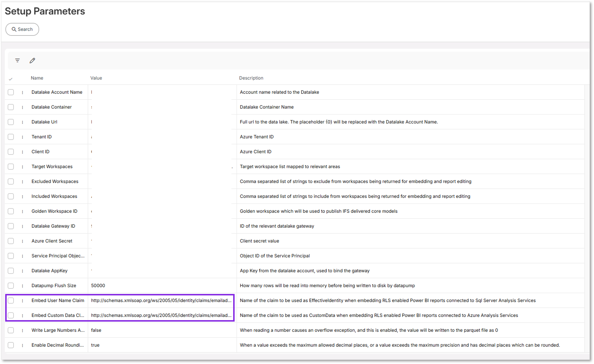
Task: Click the 'Golden Workspace ID' name cell
Action: tap(54, 211)
